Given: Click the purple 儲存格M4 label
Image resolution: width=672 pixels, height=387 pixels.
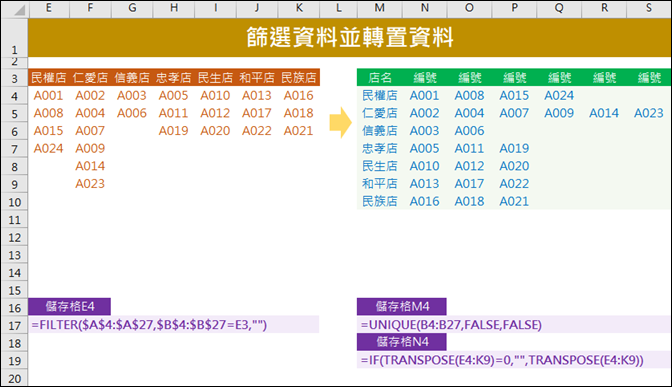Looking at the screenshot, I should coord(402,306).
